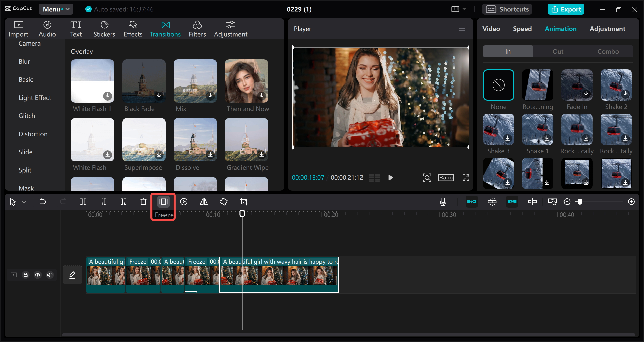Click the Export button
This screenshot has width=644, height=342.
(566, 9)
